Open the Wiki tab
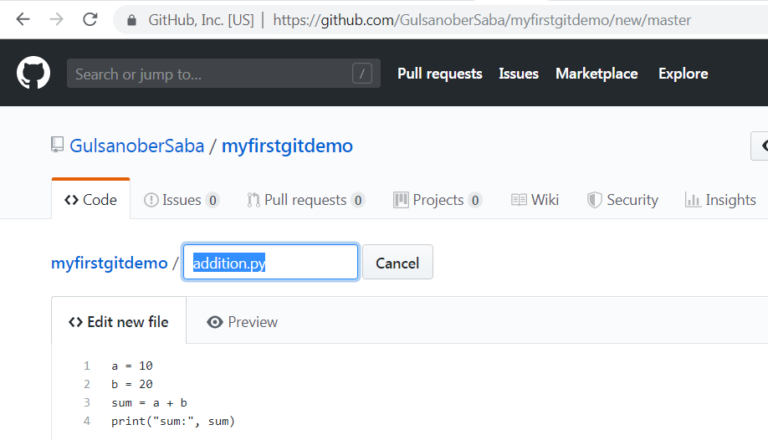The image size is (768, 440). (x=535, y=200)
